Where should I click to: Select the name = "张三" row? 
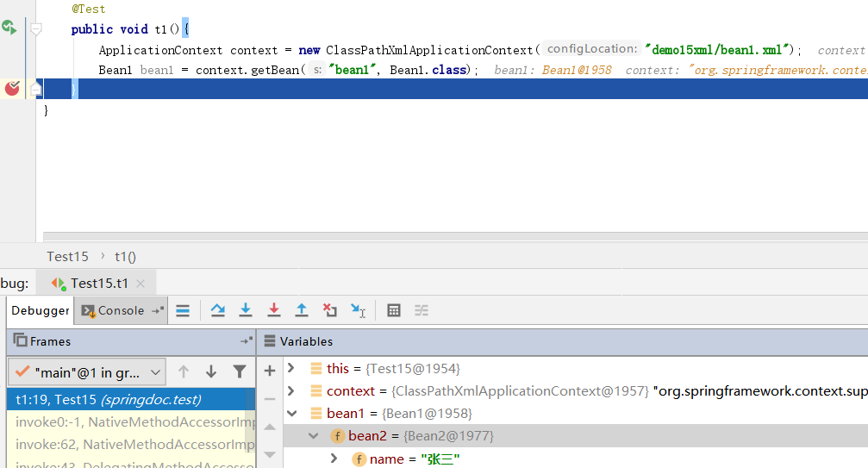point(576,459)
